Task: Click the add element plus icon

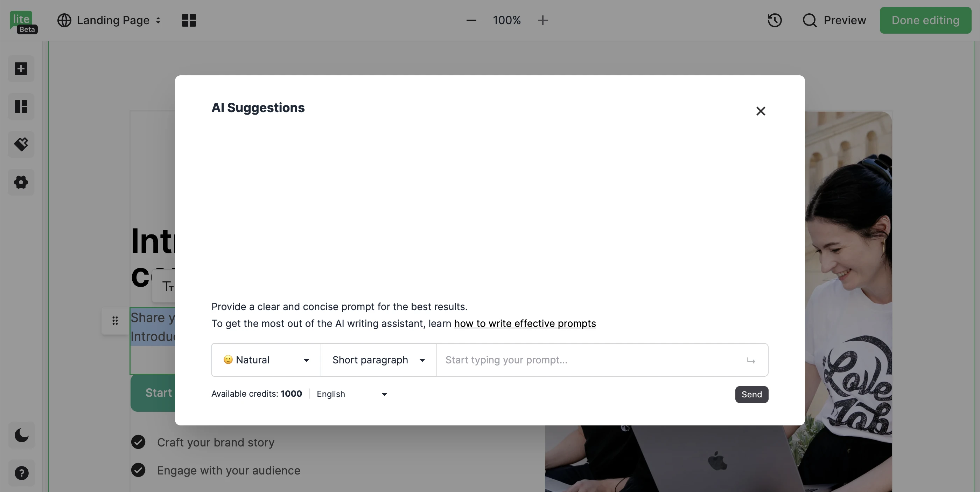Action: [21, 69]
